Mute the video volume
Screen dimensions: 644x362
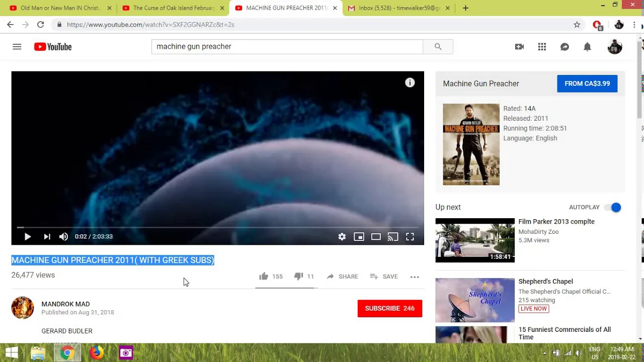pos(63,236)
